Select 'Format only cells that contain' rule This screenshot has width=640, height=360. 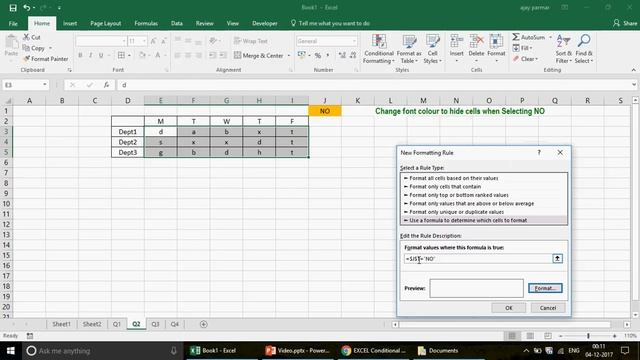[x=484, y=187]
